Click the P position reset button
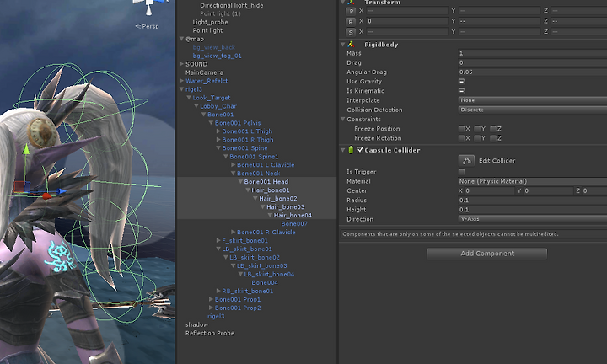Viewport: 607px width, 364px height. [x=351, y=11]
